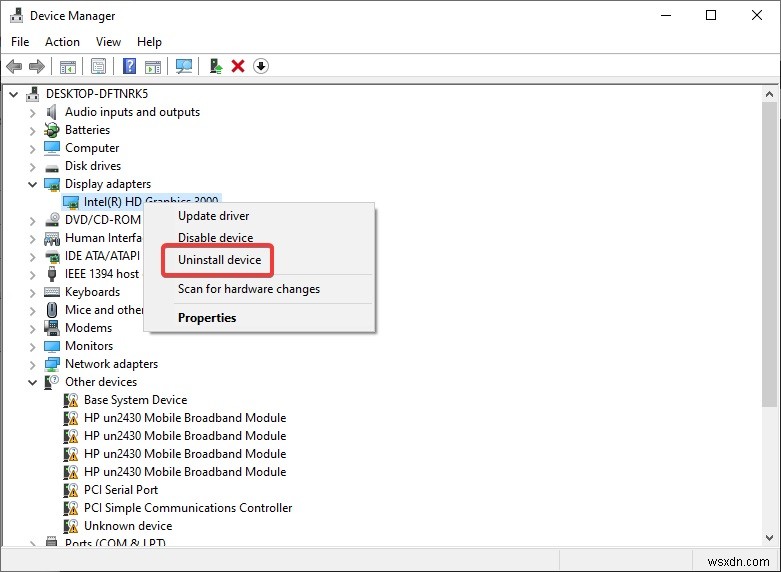Image resolution: width=781 pixels, height=572 pixels.
Task: Select the Unknown device entry
Action: [128, 526]
